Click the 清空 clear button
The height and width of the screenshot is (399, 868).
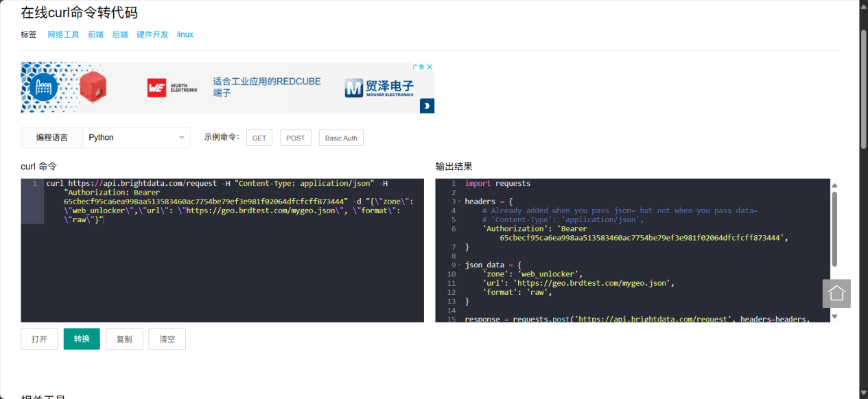coord(167,339)
